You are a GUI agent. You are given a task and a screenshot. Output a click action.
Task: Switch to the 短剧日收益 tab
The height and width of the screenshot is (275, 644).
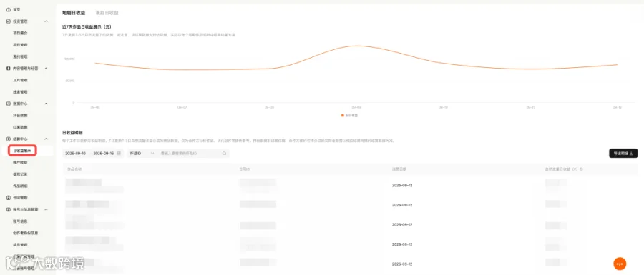point(74,13)
